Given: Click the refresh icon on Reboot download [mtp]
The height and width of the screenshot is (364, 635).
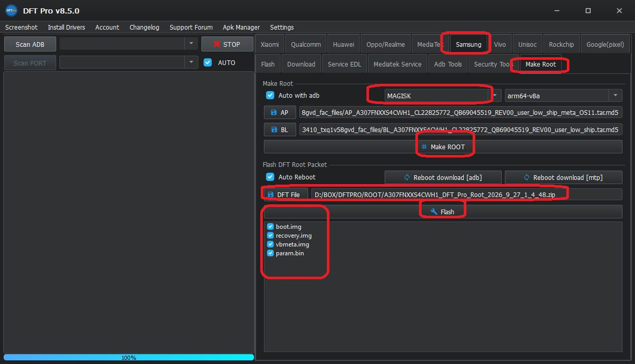Looking at the screenshot, I should [527, 177].
